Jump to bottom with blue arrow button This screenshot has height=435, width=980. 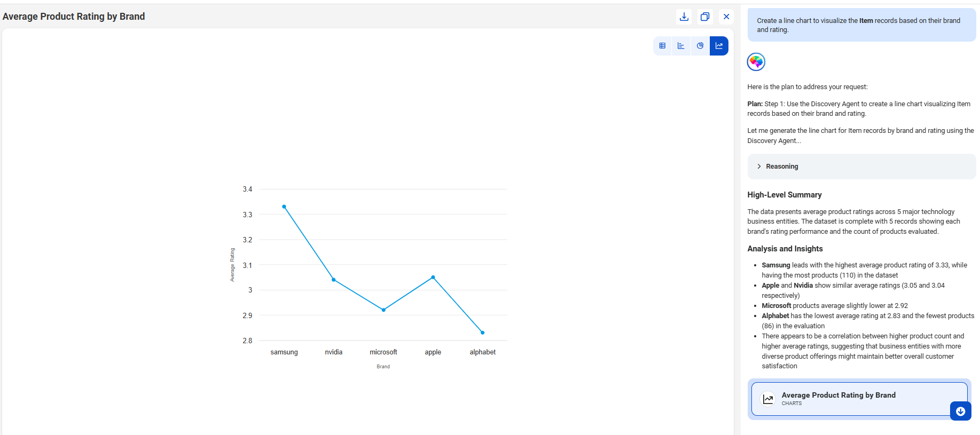(x=960, y=411)
